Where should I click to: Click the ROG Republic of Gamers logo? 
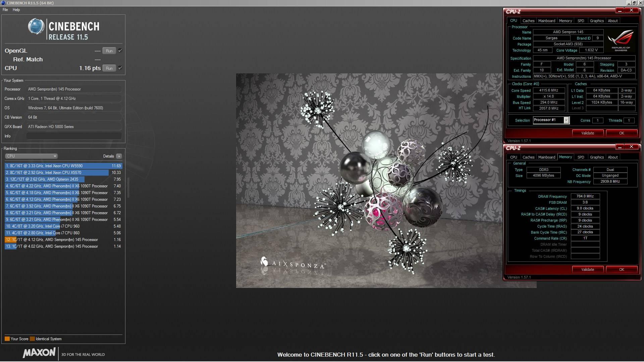621,41
